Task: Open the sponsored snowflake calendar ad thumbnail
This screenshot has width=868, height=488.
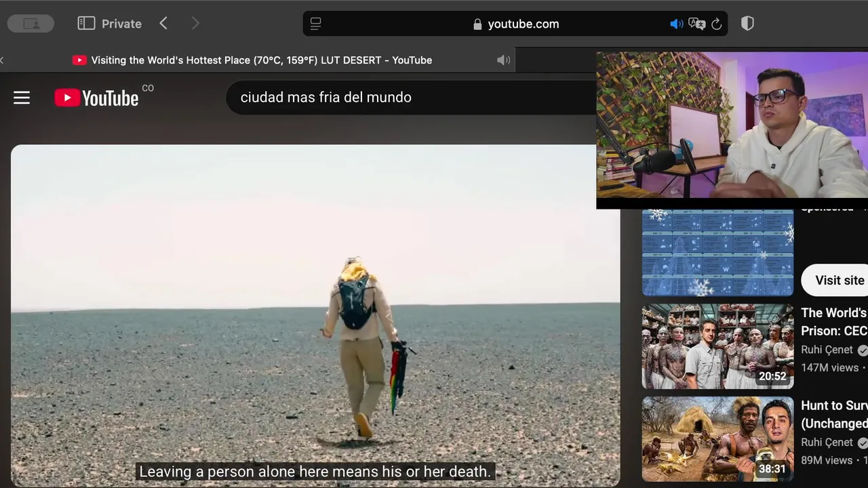Action: (717, 252)
